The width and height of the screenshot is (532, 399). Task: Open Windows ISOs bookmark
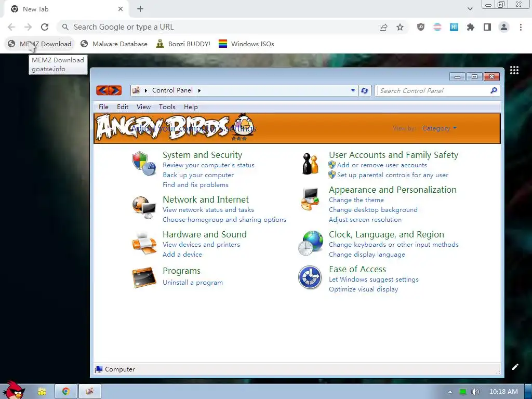click(x=246, y=44)
